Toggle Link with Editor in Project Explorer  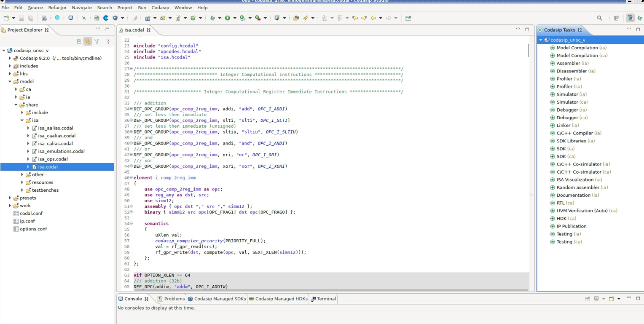point(88,41)
